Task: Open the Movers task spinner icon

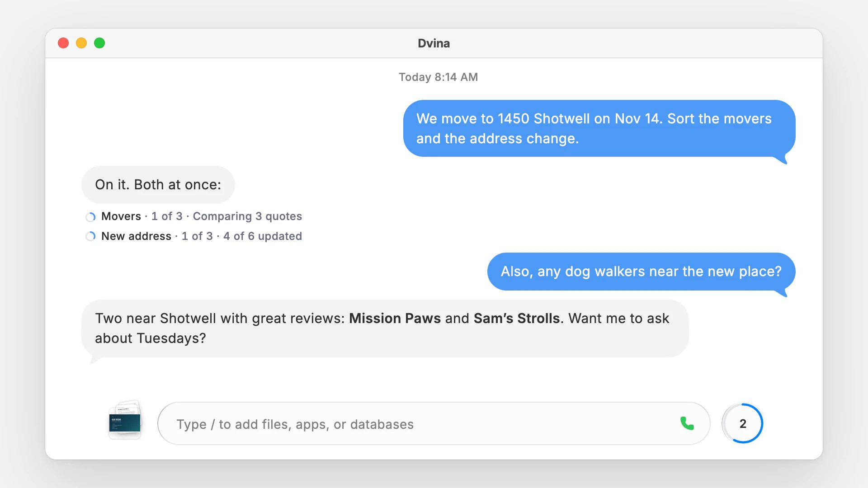Action: tap(90, 217)
